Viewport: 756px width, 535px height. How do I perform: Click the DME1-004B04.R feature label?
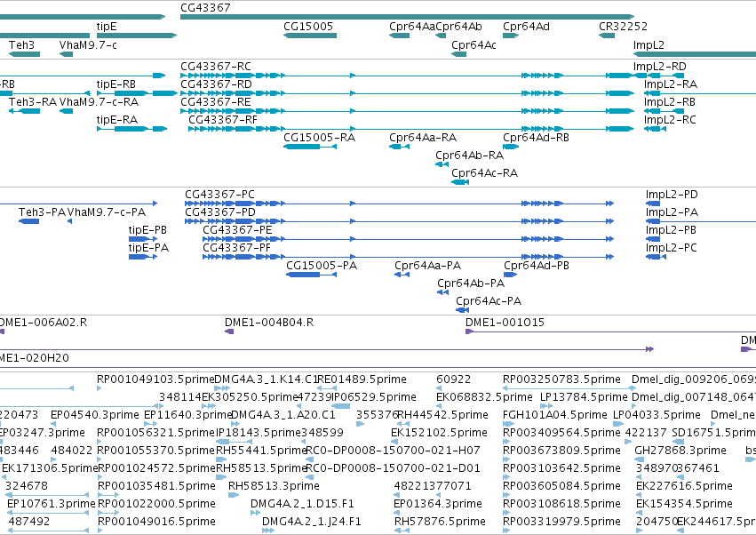click(269, 323)
